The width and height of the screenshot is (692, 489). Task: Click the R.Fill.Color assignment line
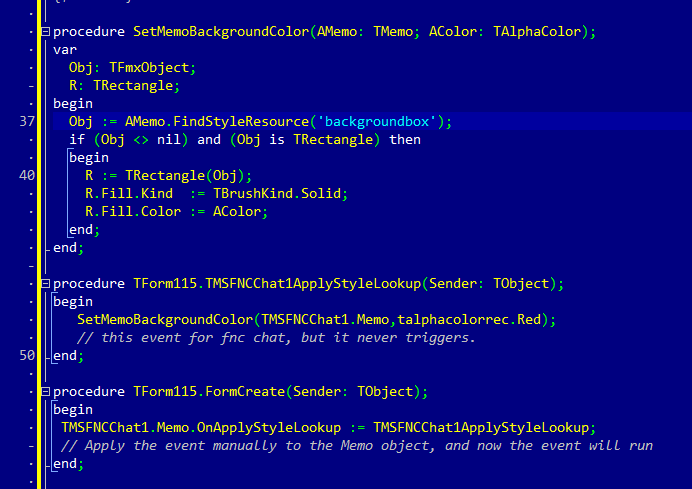(x=176, y=211)
